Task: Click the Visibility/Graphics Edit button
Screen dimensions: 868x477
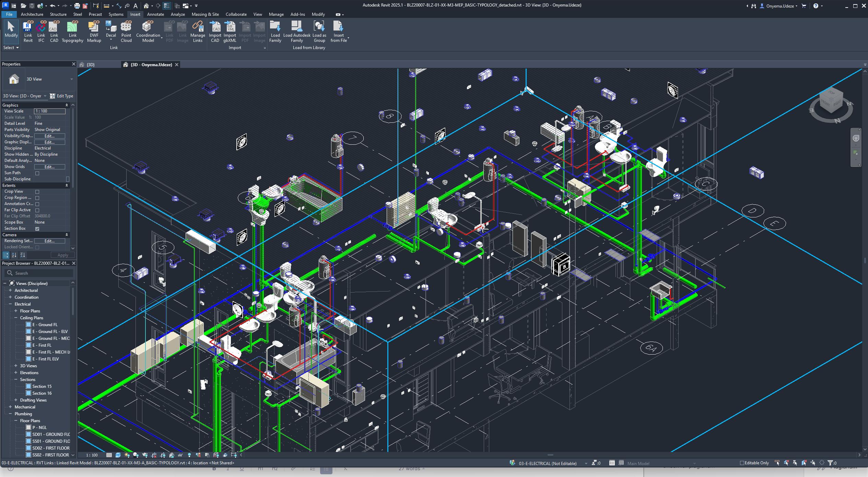Action: pos(49,136)
